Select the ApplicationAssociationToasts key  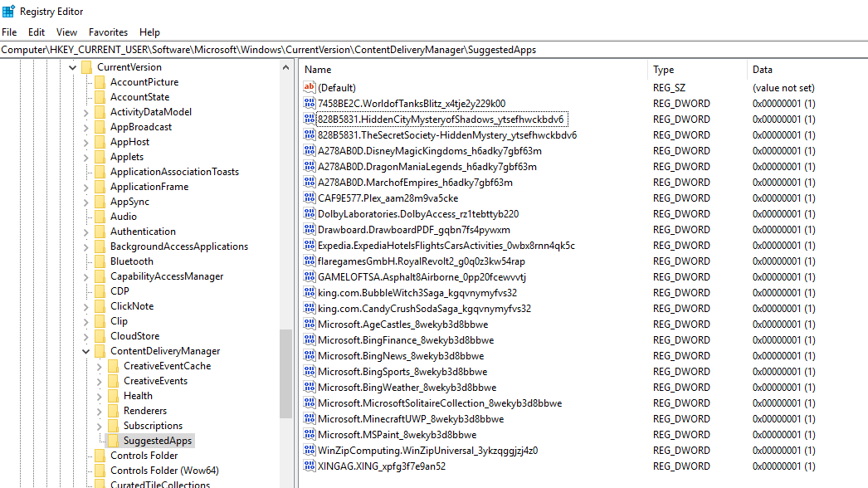click(174, 172)
